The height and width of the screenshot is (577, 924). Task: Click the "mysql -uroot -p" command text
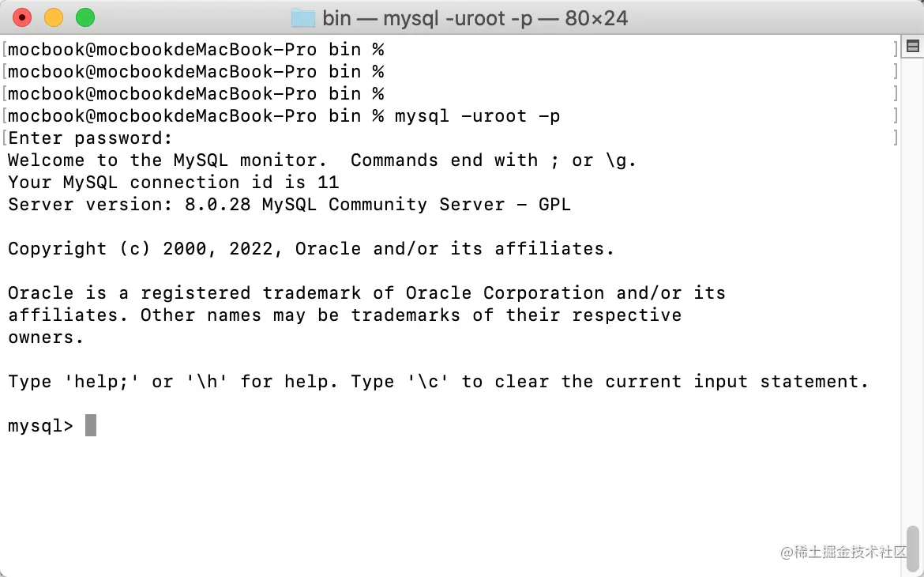click(477, 116)
